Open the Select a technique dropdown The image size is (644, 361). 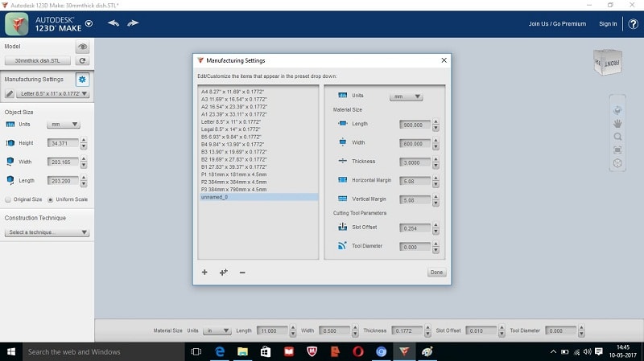(47, 232)
